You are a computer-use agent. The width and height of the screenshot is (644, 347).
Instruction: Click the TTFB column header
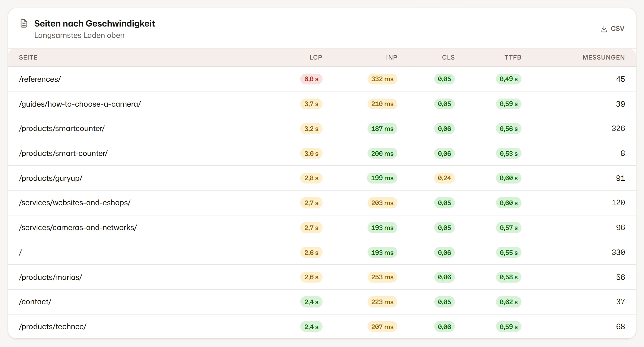[513, 57]
